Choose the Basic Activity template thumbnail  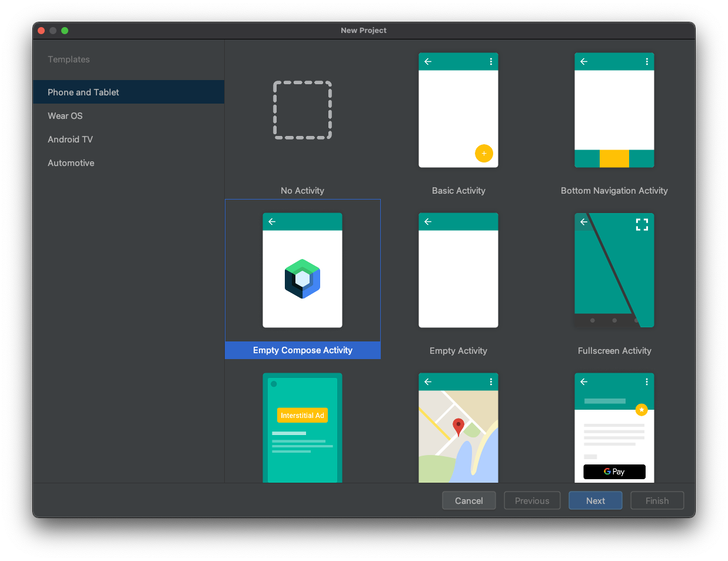458,110
